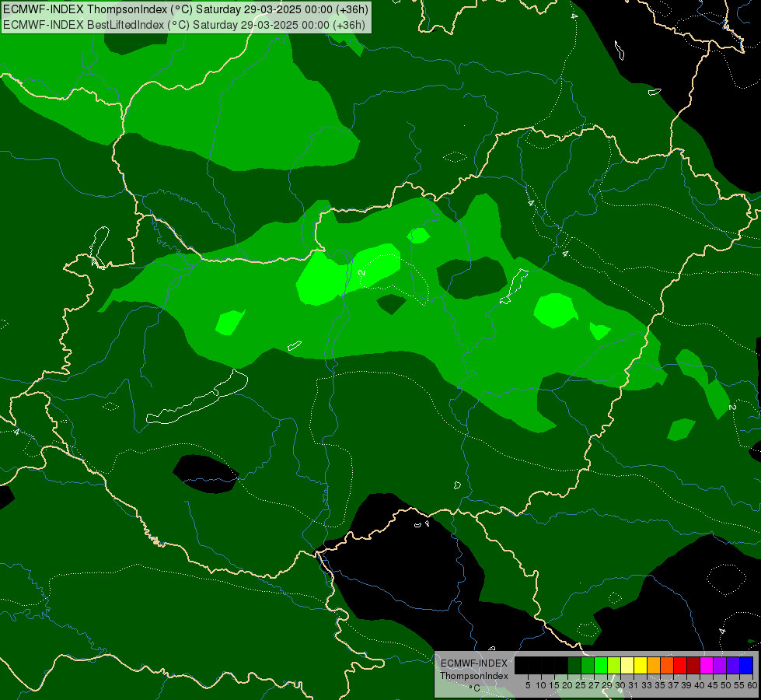Select the bright green 27–29 legend swatch

coord(601,665)
